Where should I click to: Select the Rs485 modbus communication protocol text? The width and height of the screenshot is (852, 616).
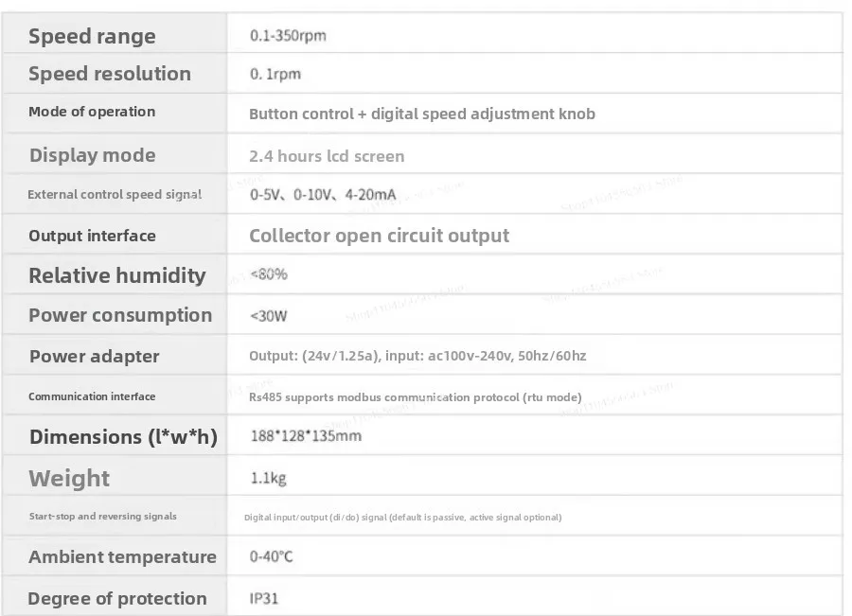[x=416, y=397]
